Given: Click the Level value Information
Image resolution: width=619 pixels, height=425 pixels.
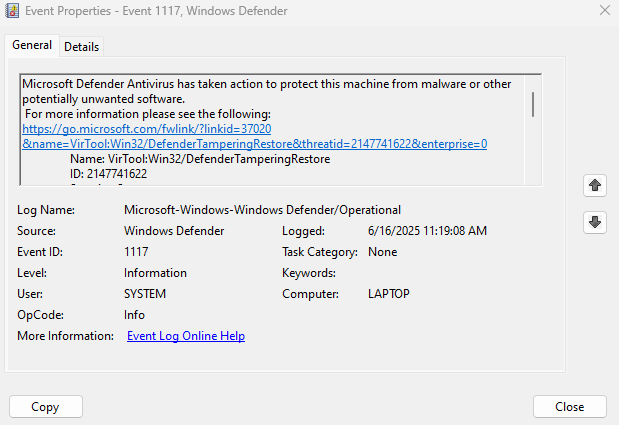Looking at the screenshot, I should pyautogui.click(x=155, y=273).
